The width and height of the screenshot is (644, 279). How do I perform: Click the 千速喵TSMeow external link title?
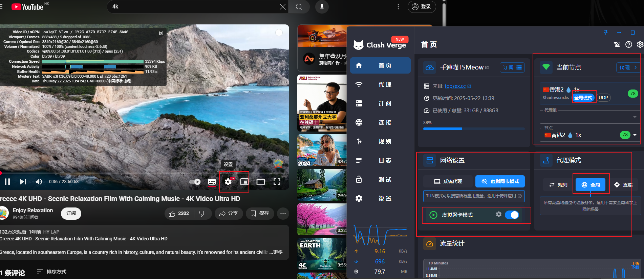tap(464, 67)
